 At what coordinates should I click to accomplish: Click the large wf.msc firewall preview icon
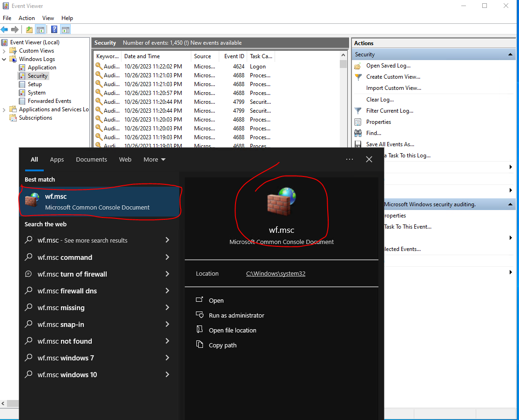[x=281, y=202]
